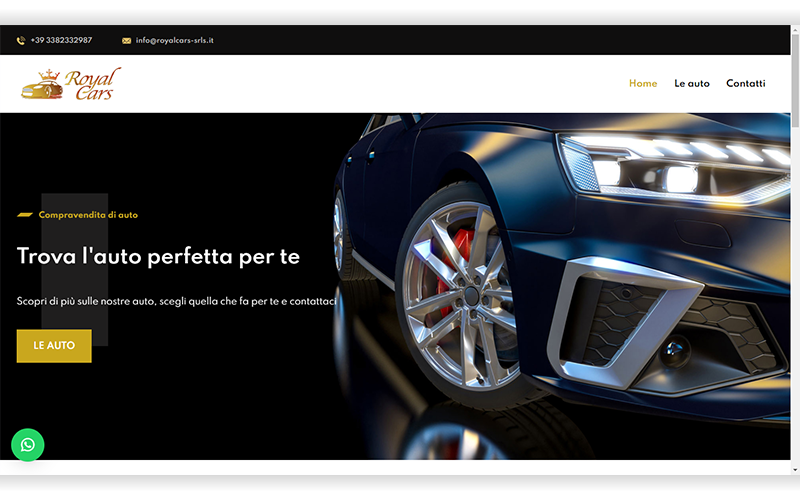
Task: Open the Le auto menu item
Action: [692, 83]
